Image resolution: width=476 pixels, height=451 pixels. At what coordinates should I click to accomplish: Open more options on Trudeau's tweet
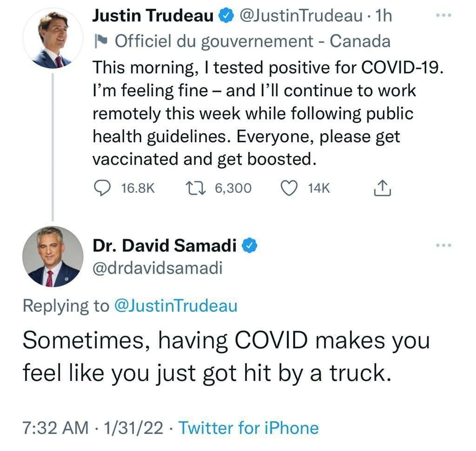[x=443, y=15]
